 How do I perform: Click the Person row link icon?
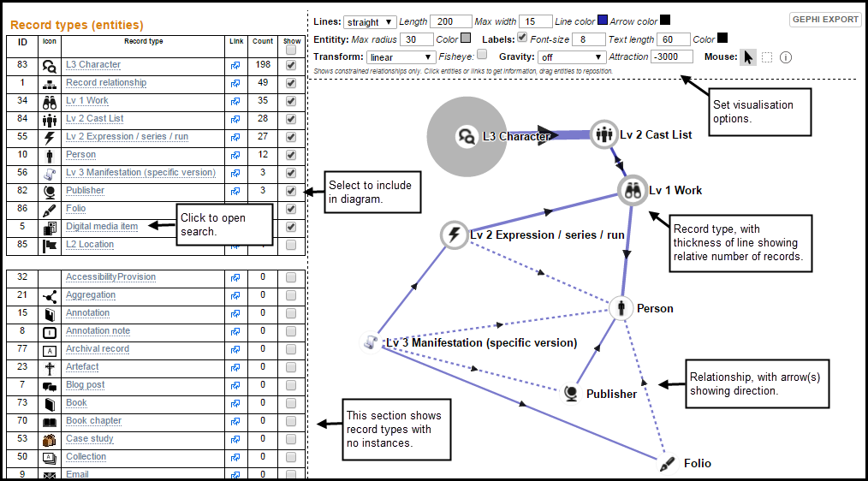235,155
